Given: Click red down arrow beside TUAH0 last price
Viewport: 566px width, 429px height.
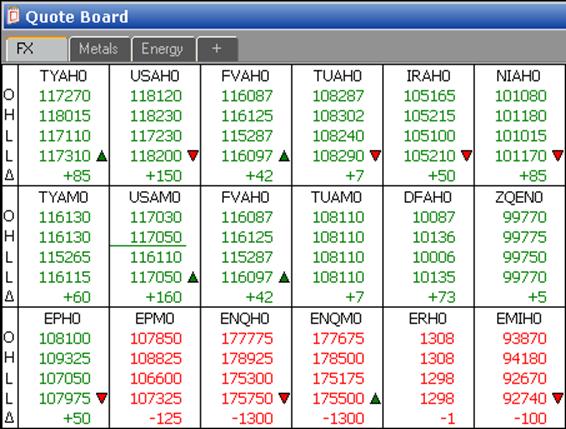Looking at the screenshot, I should pyautogui.click(x=375, y=156).
